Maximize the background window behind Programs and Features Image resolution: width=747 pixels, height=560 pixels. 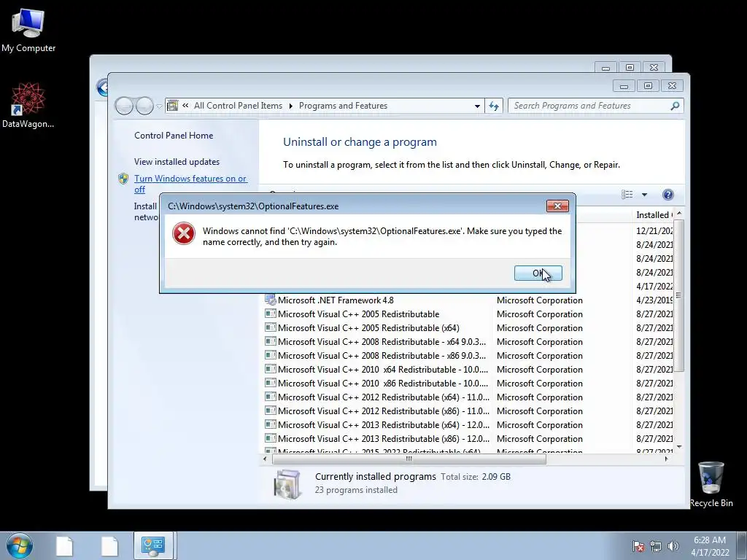[630, 68]
